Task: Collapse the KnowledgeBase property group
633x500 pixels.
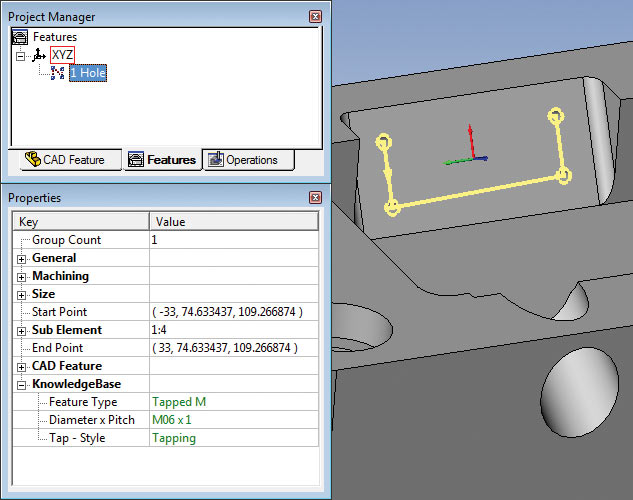Action: (21, 385)
